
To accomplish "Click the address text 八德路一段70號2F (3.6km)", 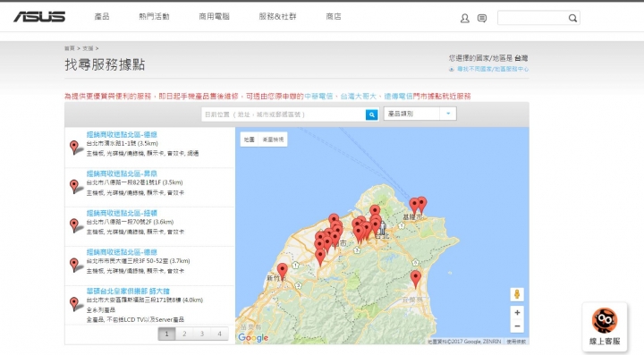I will (130, 222).
